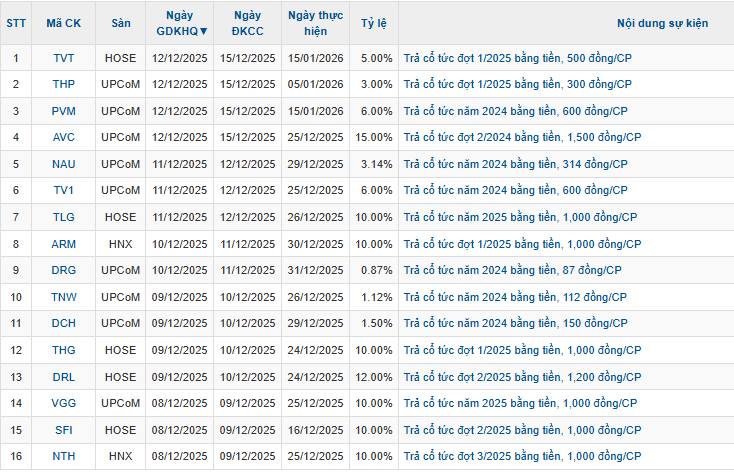Click the Tỷ lệ column header
734x474 pixels.
point(374,23)
